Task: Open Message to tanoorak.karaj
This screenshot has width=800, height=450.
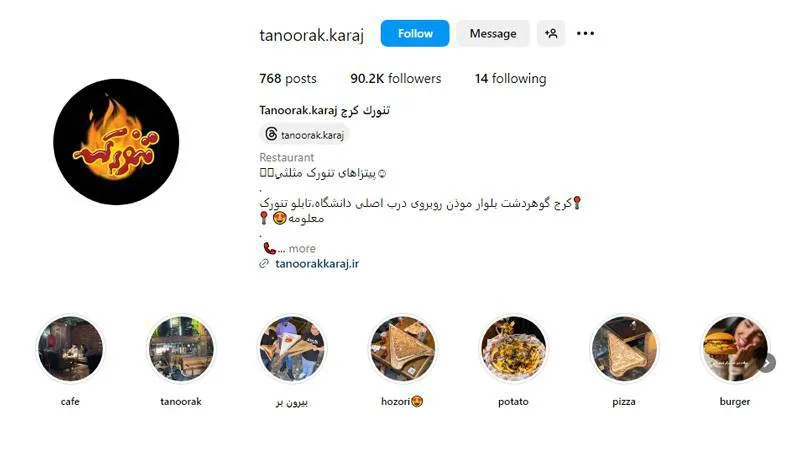Action: click(x=493, y=34)
